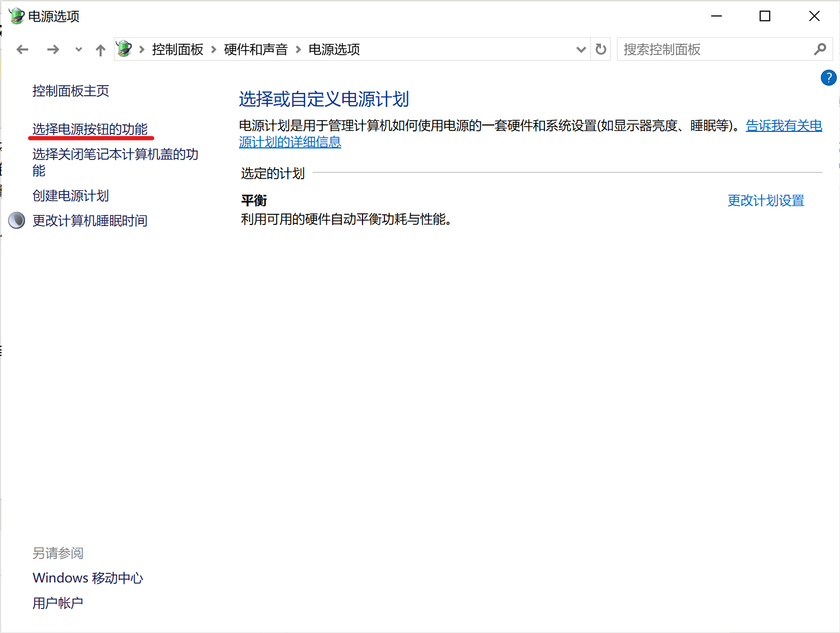This screenshot has height=633, width=840.
Task: Click the 选择或自定义电源计划 heading
Action: 324,99
